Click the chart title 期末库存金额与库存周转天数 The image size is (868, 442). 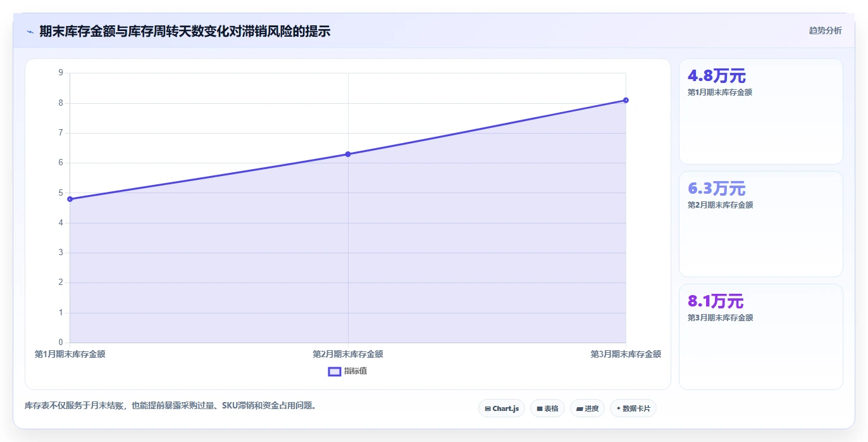(185, 31)
